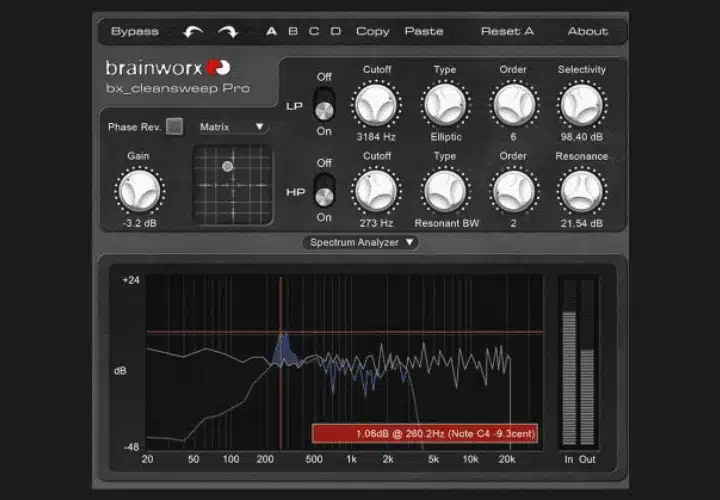Click the HP order value 2

pyautogui.click(x=513, y=223)
